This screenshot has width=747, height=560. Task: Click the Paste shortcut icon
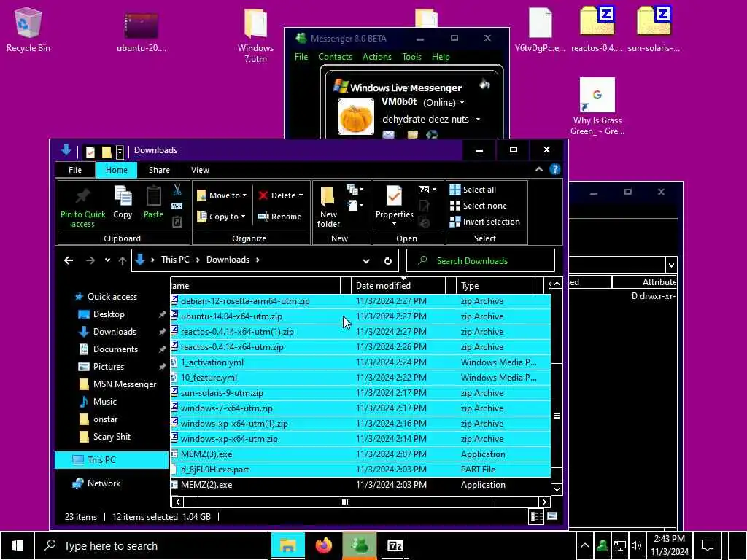click(177, 222)
